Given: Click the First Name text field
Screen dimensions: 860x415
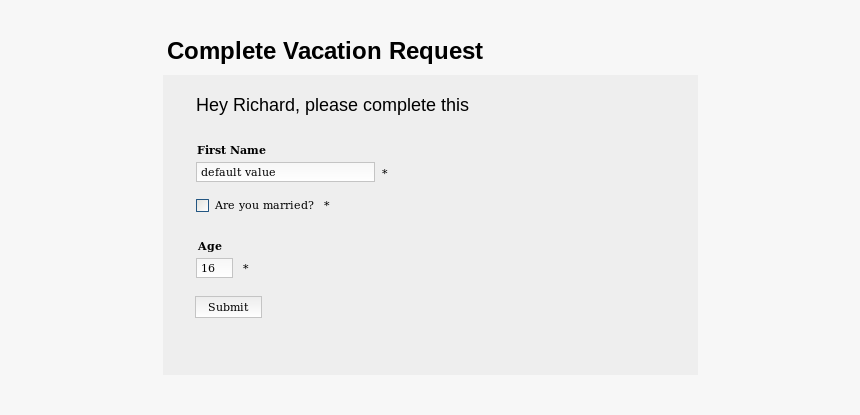Looking at the screenshot, I should tap(285, 172).
